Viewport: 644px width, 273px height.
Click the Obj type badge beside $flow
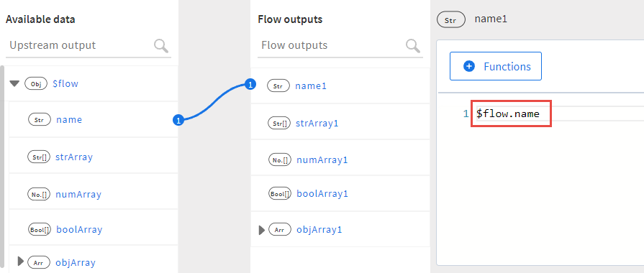pyautogui.click(x=36, y=84)
